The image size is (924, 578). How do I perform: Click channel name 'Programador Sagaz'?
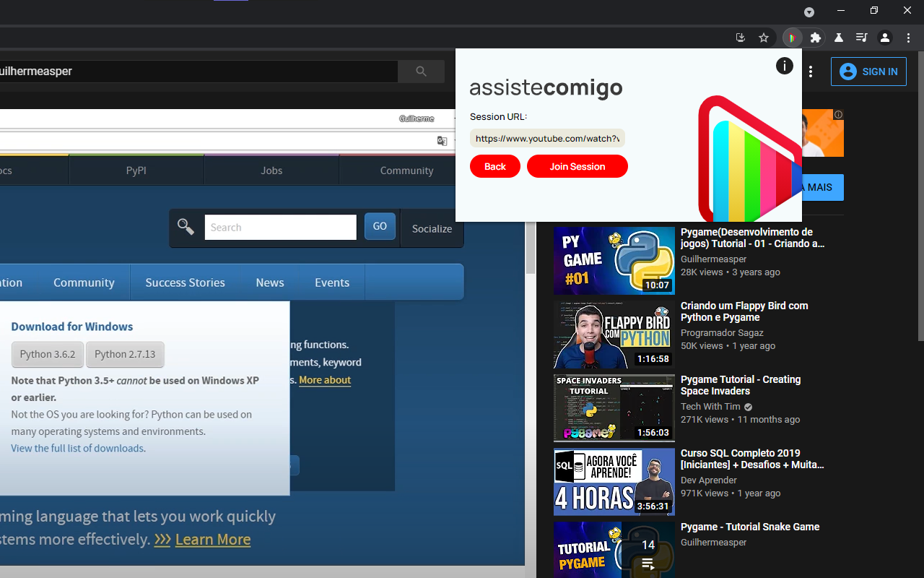[x=722, y=333]
